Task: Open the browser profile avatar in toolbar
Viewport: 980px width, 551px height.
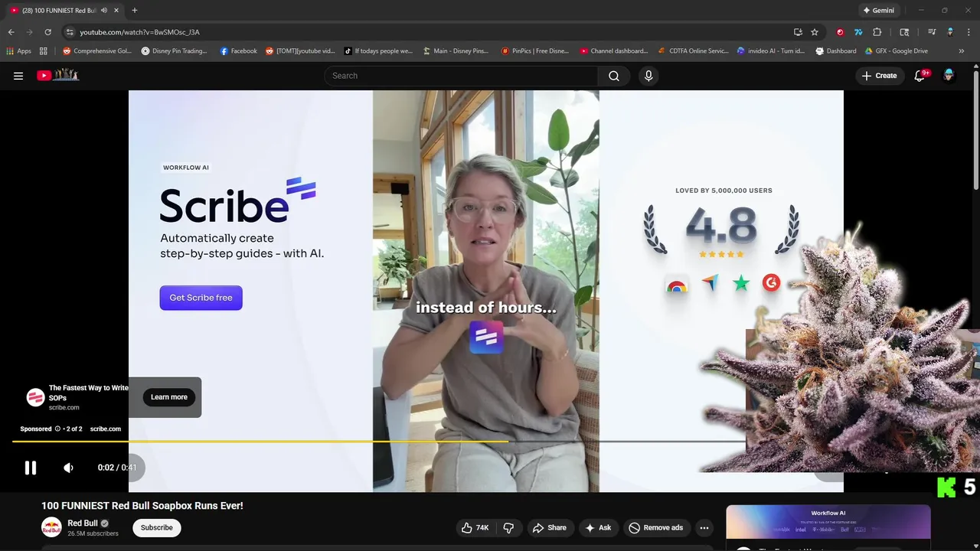Action: (x=950, y=32)
